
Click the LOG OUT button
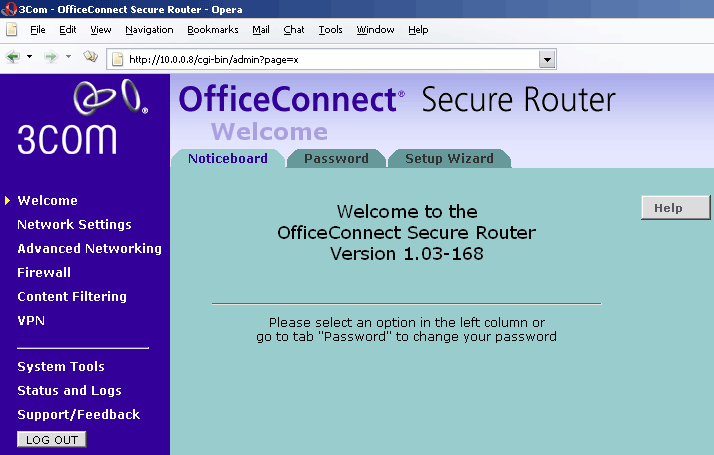coord(52,439)
